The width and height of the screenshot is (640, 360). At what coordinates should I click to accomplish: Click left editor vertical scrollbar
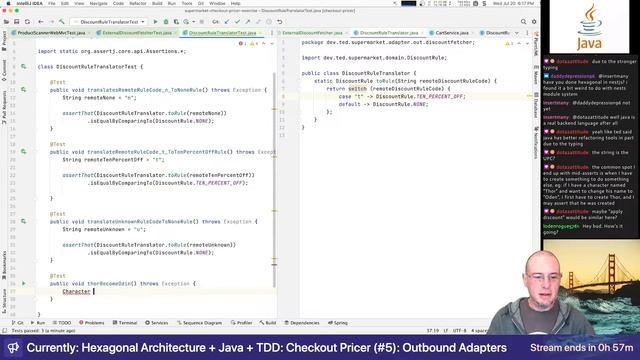point(274,180)
